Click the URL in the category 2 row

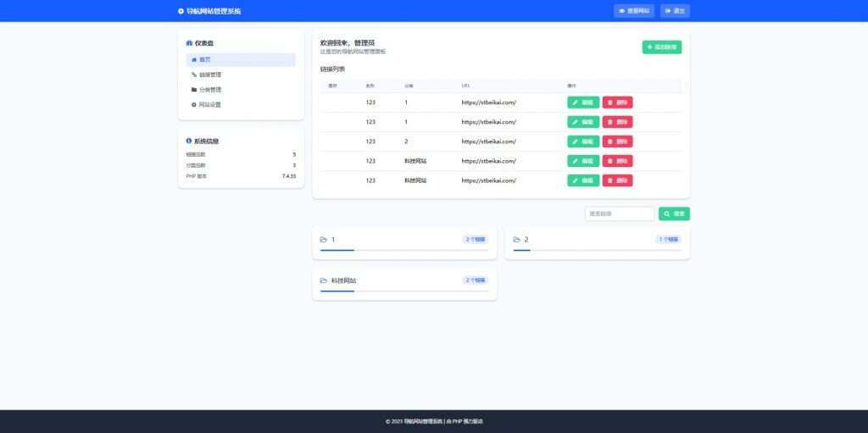point(489,142)
